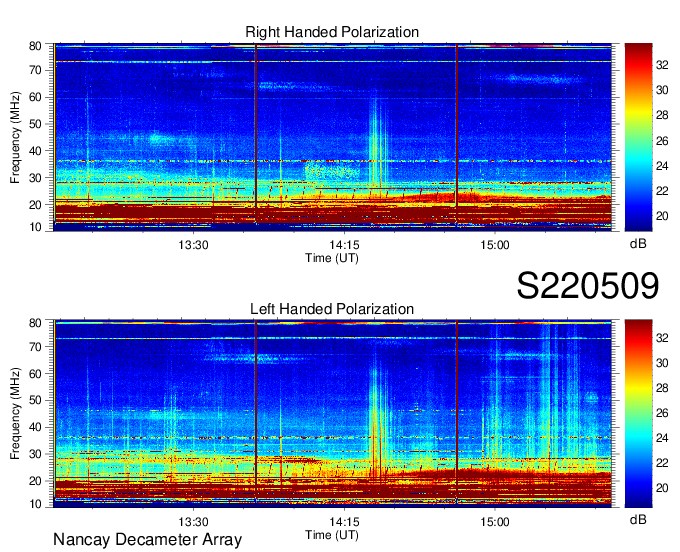
Task: Click the "28" dB tick on the Left Handed color bar
Action: click(662, 388)
